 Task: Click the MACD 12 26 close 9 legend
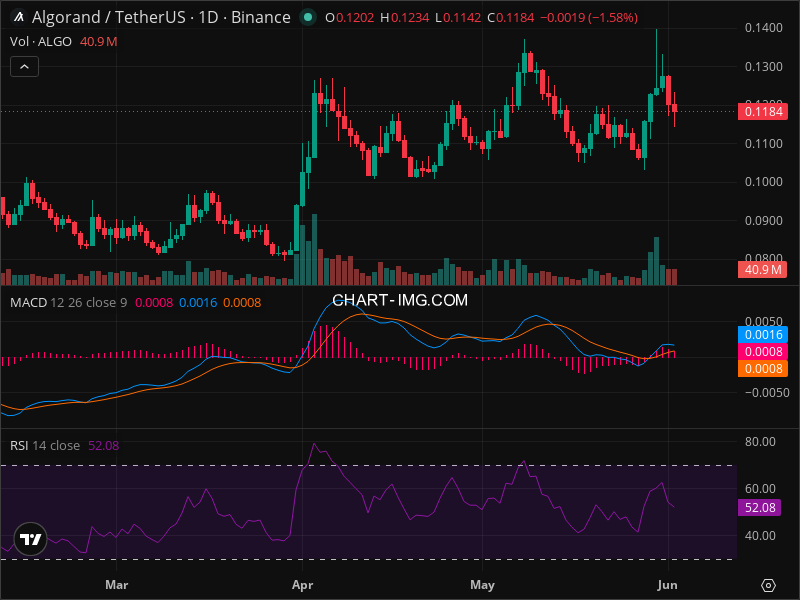[68, 303]
